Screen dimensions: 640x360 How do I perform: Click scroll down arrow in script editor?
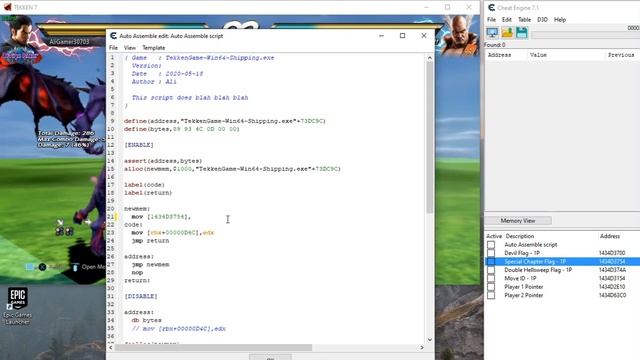pyautogui.click(x=429, y=340)
